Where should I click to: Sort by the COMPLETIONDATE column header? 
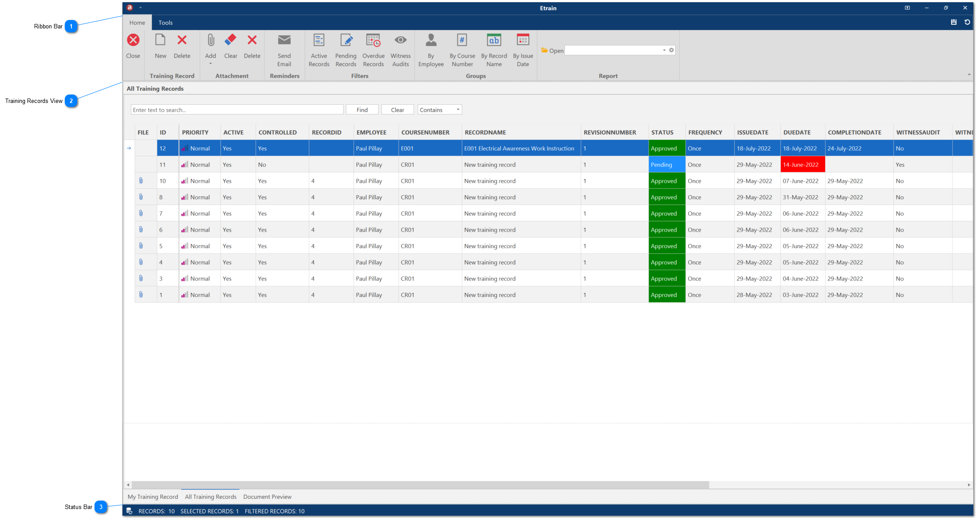pyautogui.click(x=859, y=132)
